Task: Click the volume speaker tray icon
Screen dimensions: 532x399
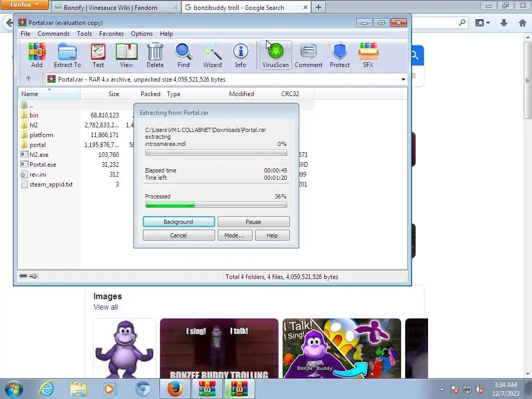Action: [480, 390]
